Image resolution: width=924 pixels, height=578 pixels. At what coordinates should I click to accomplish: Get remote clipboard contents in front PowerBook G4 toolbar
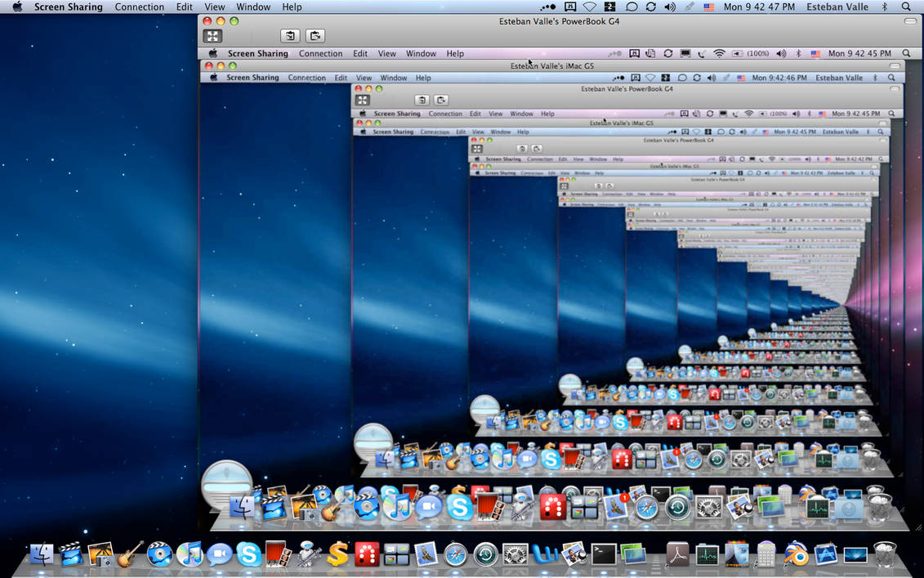pos(290,36)
